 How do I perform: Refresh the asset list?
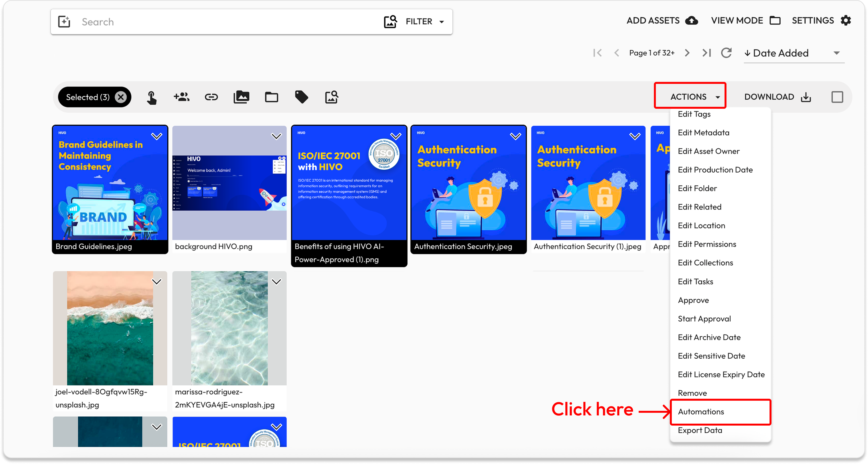click(726, 53)
